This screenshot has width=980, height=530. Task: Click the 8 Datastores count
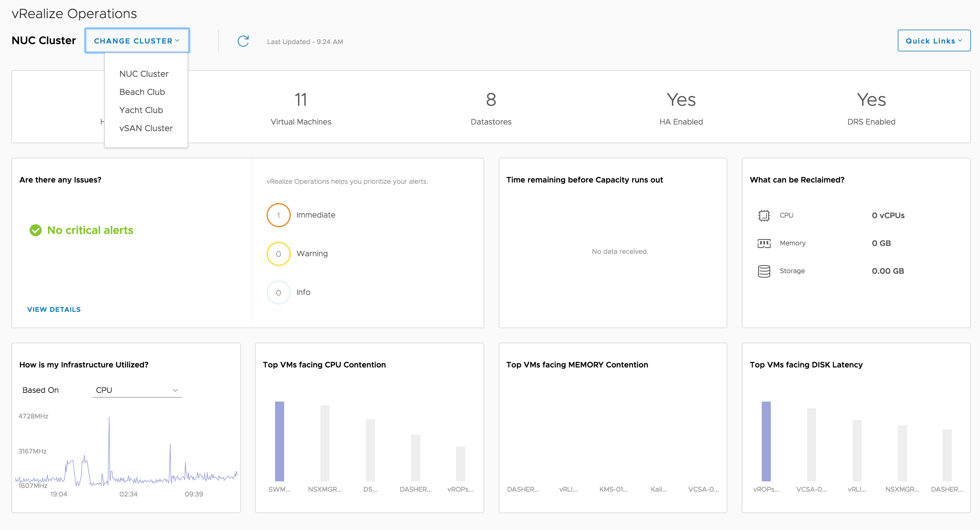[x=491, y=100]
